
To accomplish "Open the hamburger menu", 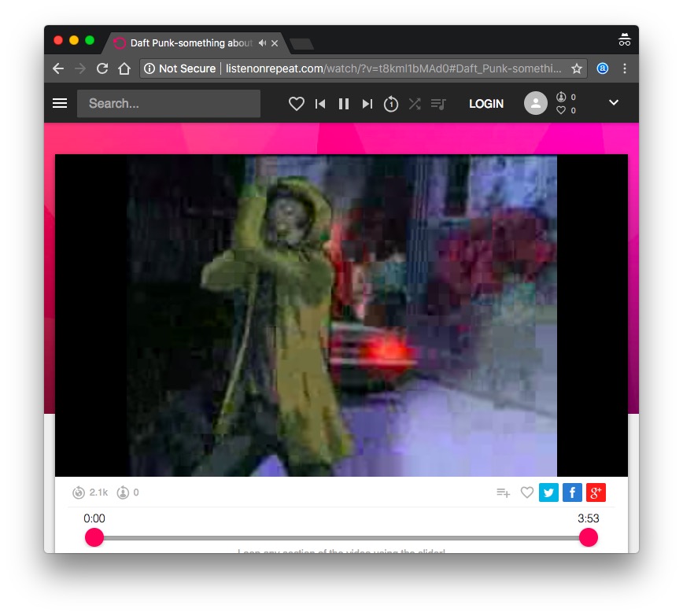I will tap(60, 103).
